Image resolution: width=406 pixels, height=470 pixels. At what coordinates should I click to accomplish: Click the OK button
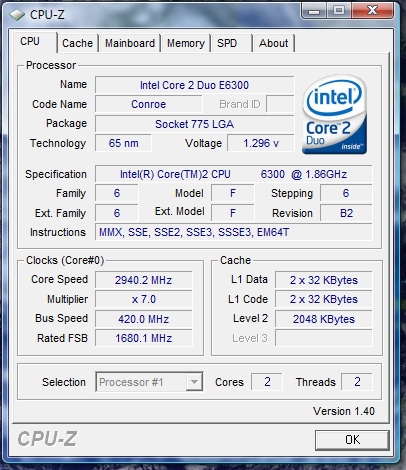[352, 440]
